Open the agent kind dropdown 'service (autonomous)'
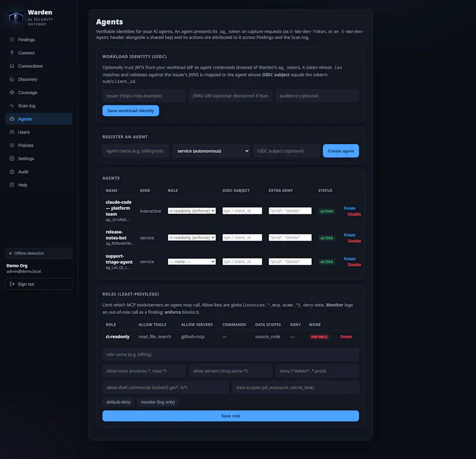476x459 pixels. click(x=211, y=151)
